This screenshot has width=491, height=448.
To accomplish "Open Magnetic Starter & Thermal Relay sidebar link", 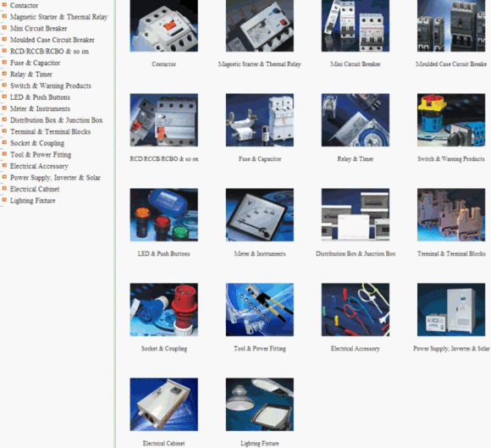I will (x=59, y=17).
